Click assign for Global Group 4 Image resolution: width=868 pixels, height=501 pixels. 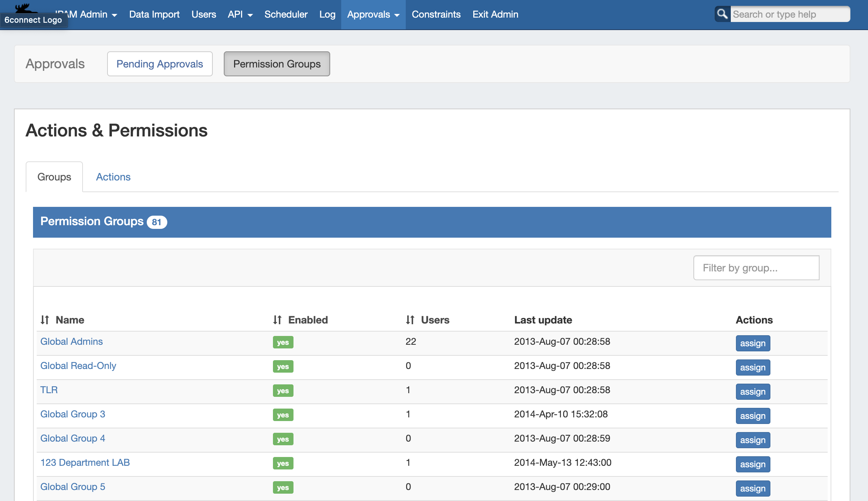[752, 440]
